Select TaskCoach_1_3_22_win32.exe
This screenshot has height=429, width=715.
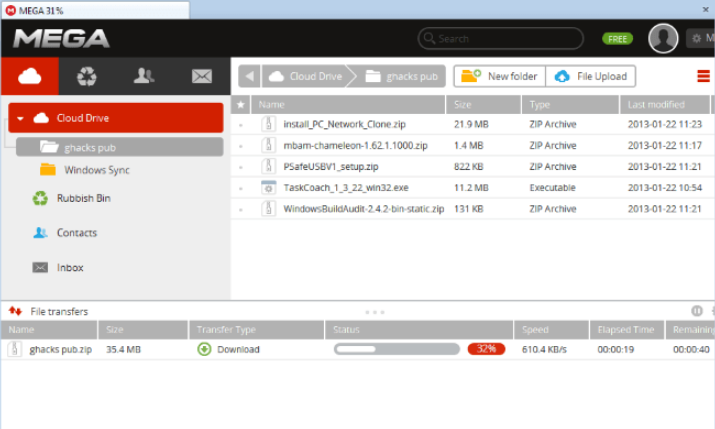point(346,187)
